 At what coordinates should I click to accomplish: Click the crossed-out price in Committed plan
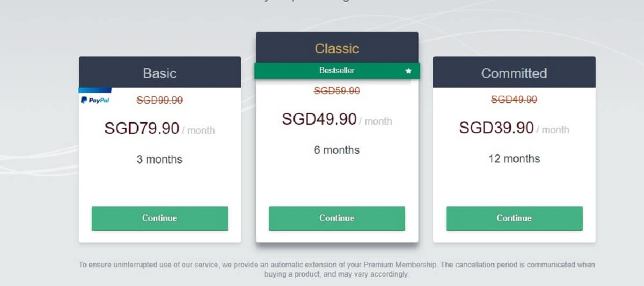[x=514, y=99]
